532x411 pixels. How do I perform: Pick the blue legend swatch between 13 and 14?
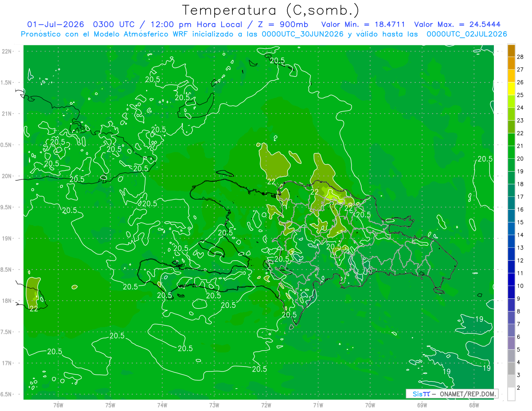coord(511,241)
